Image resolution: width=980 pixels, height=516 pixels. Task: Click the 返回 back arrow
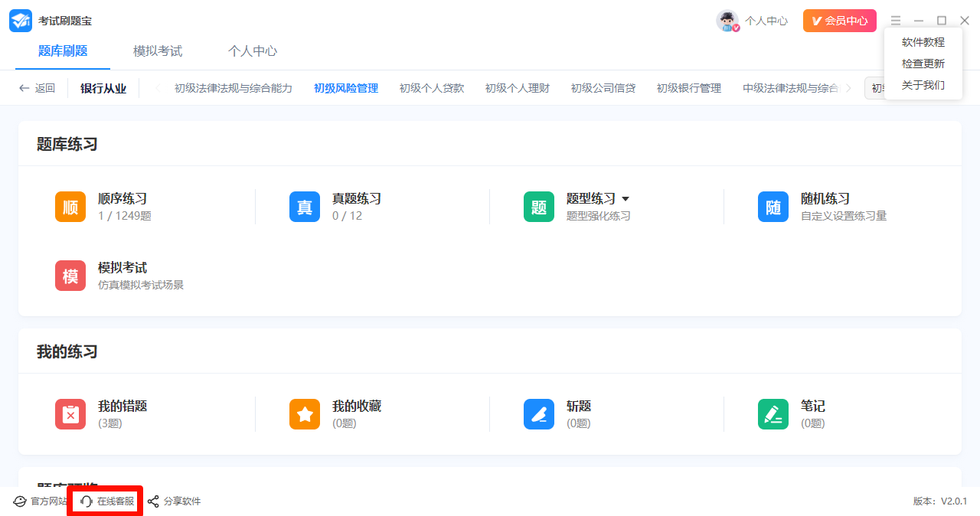tap(24, 88)
